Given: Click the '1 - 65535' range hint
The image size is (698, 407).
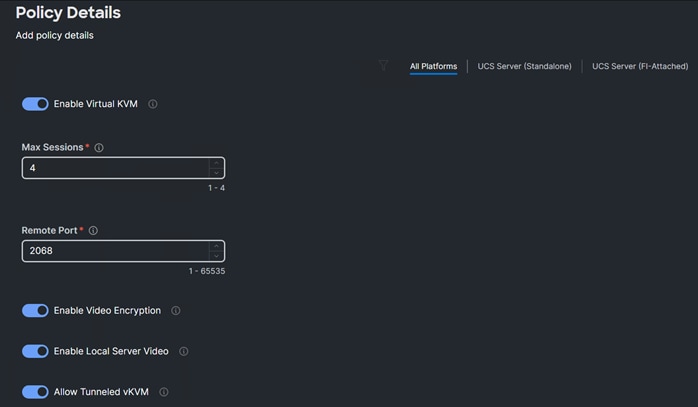Looking at the screenshot, I should 207,271.
